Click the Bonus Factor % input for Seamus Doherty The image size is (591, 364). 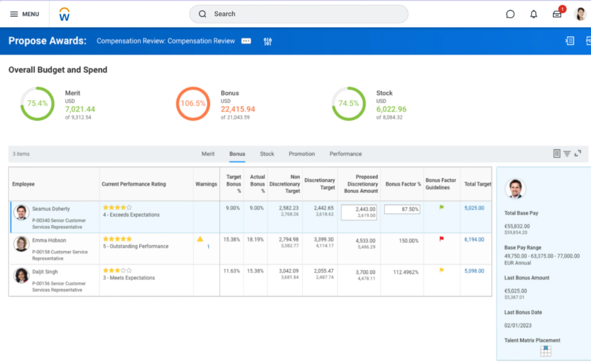402,209
